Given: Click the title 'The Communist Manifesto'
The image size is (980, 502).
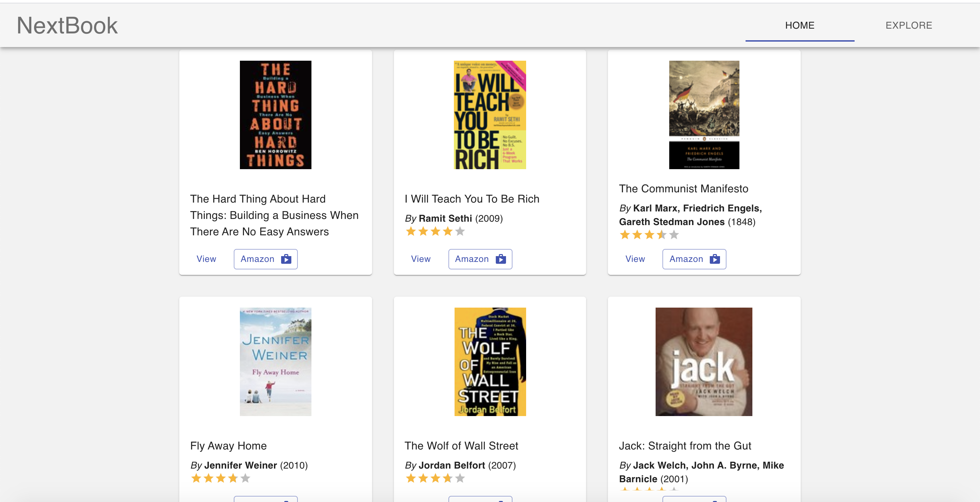Looking at the screenshot, I should tap(683, 189).
